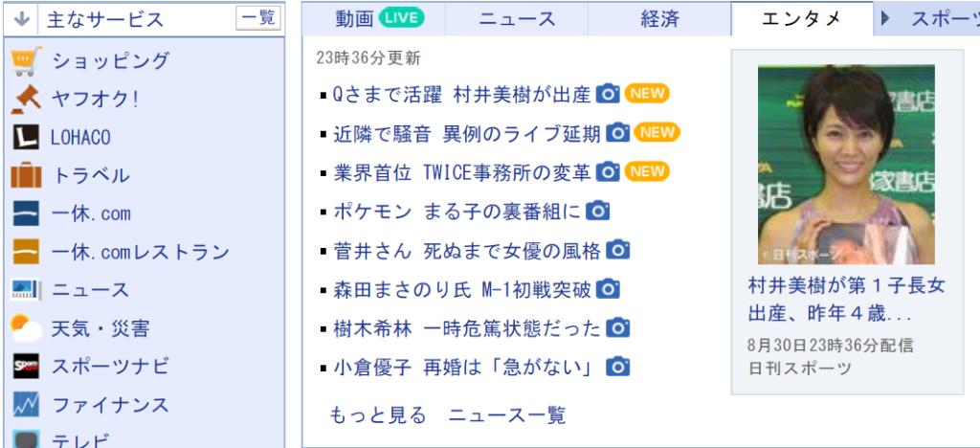Click the 一休.com blue icon
This screenshot has width=980, height=448.
tap(26, 213)
